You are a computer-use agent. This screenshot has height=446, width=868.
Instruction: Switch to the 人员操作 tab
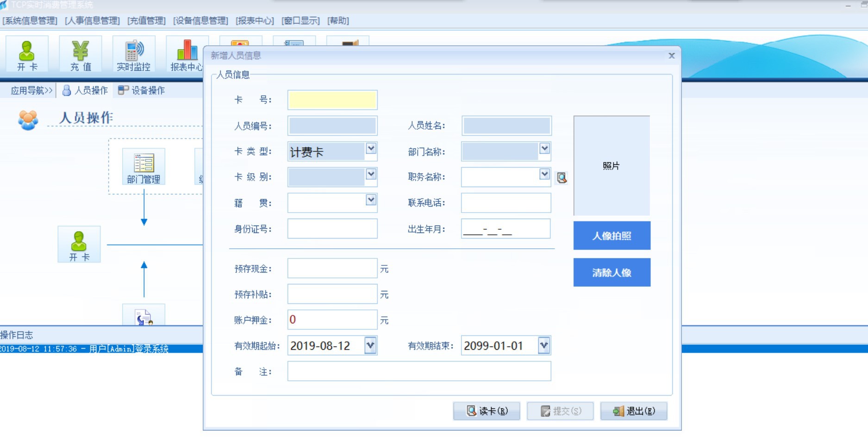85,90
